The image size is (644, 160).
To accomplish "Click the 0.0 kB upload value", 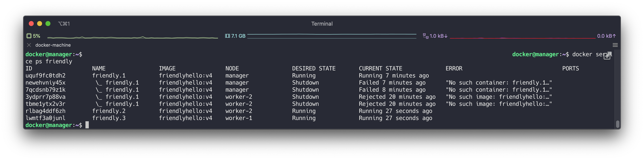I will 606,36.
